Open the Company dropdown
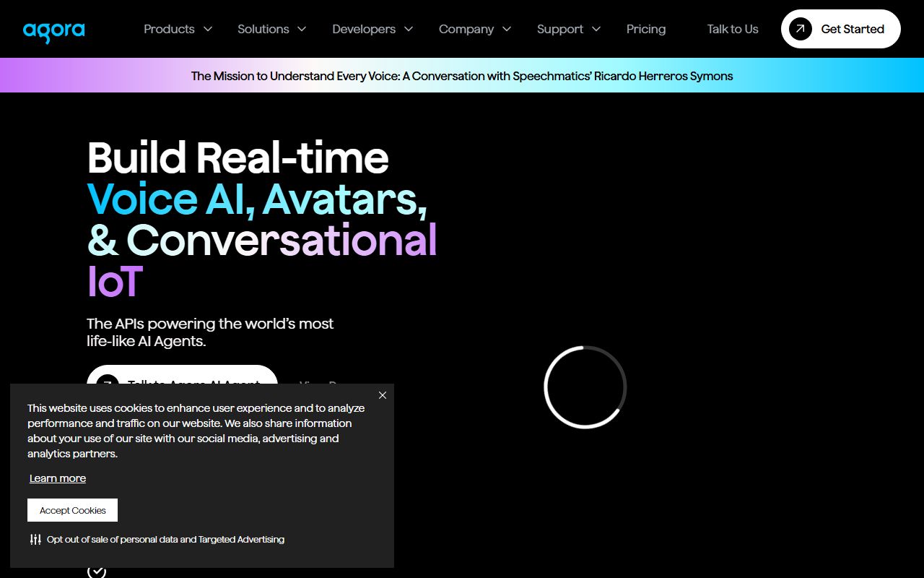The height and width of the screenshot is (578, 924). coord(475,29)
